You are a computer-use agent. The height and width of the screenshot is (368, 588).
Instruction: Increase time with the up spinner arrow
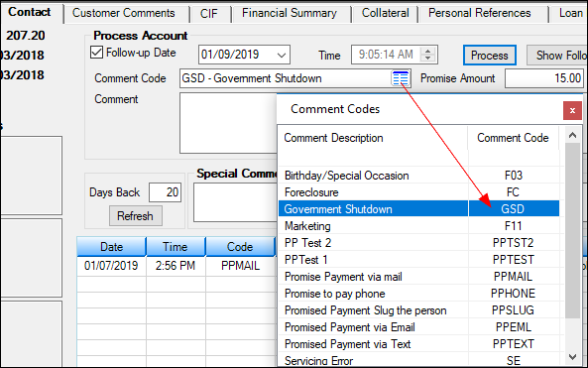427,51
